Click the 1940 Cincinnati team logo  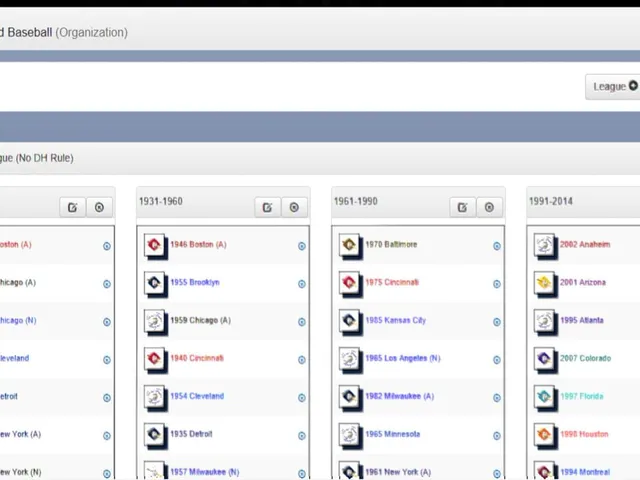pyautogui.click(x=154, y=359)
